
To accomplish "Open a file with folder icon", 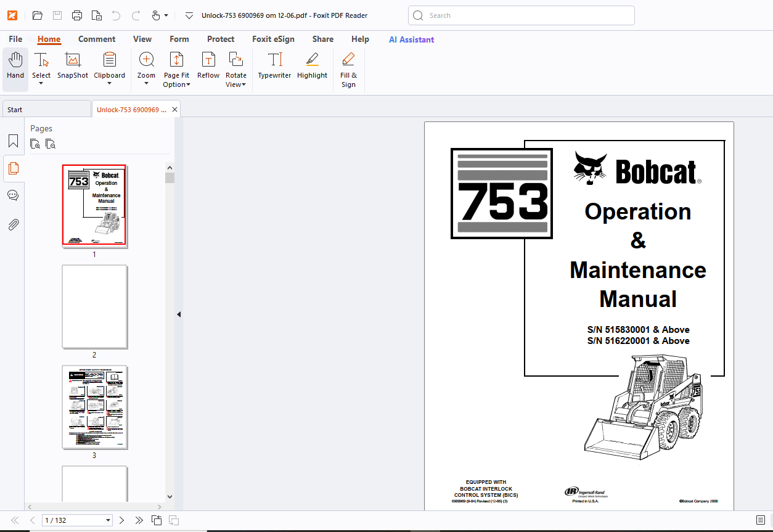I will pos(38,15).
